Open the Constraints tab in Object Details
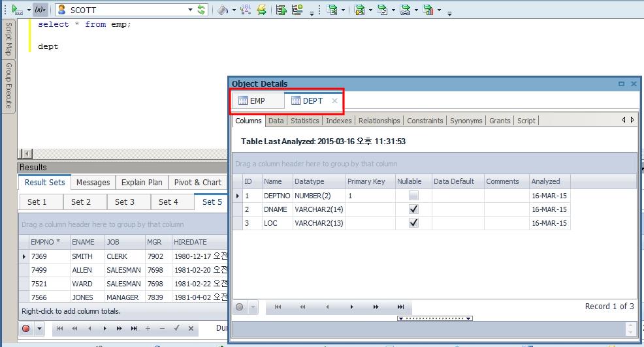 (425, 121)
